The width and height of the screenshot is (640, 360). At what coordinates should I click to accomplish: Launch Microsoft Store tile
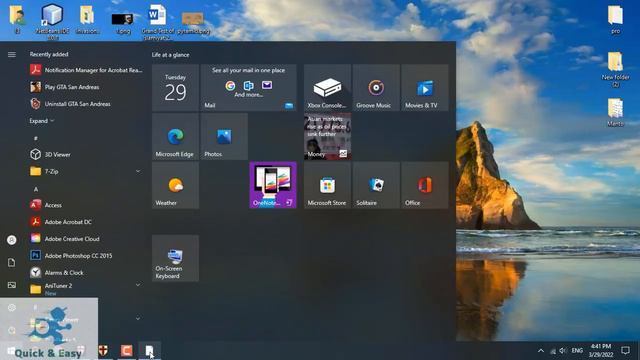[x=327, y=185]
